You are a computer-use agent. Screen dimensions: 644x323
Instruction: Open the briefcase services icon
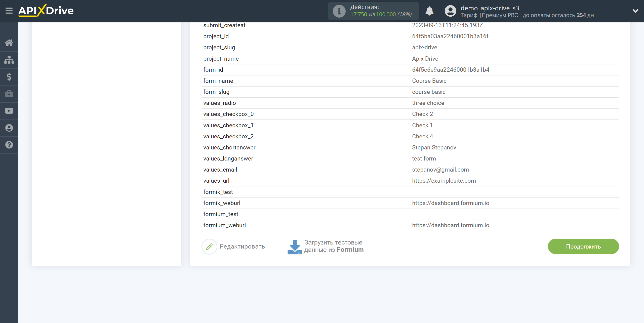9,94
